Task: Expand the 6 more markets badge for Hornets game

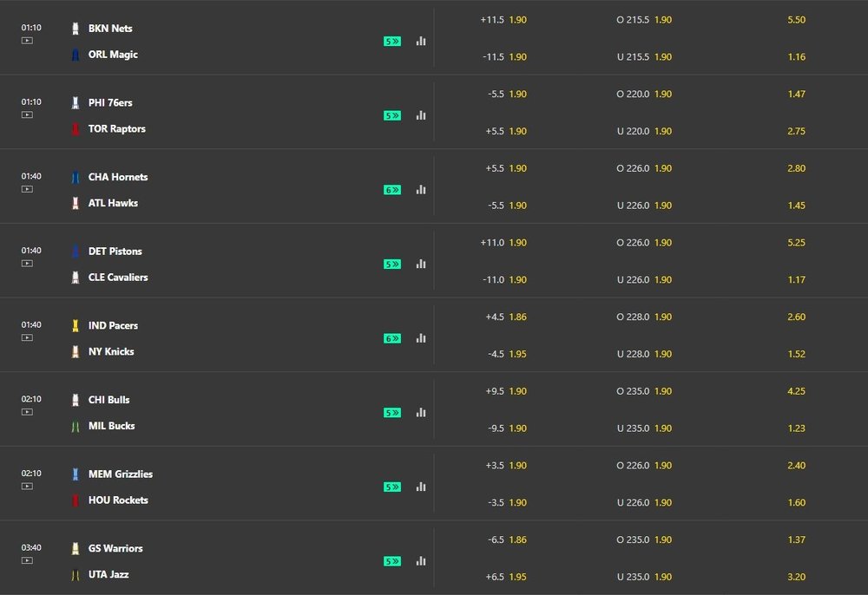Action: (392, 190)
